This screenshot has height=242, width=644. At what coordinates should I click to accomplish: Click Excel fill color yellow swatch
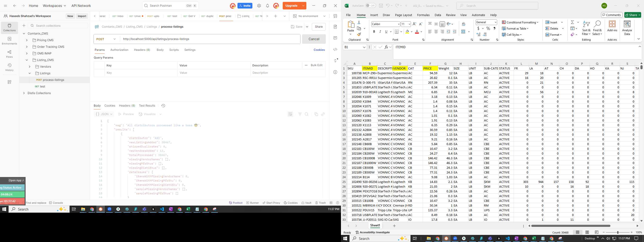pos(407,32)
